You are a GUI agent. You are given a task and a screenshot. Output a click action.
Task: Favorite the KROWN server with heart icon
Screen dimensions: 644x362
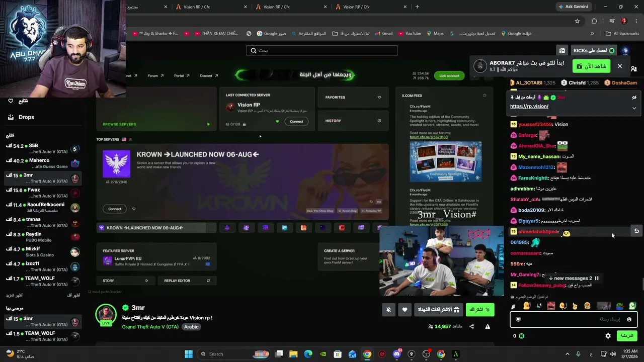click(134, 209)
